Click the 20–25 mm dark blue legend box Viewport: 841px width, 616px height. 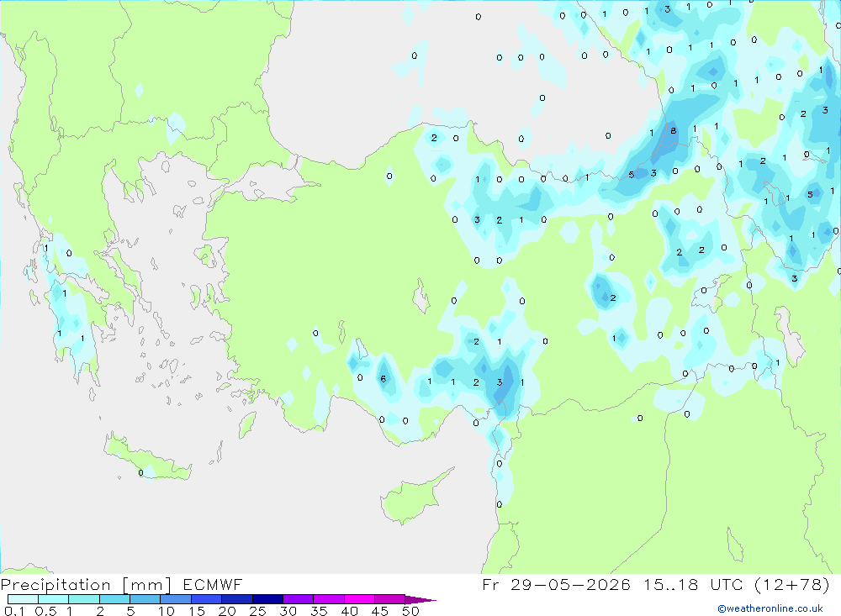coord(237,599)
